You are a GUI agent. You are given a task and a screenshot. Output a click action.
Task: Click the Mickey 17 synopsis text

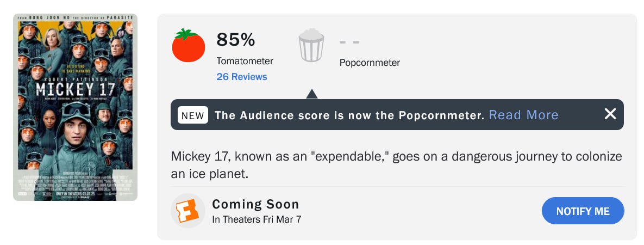pos(396,165)
